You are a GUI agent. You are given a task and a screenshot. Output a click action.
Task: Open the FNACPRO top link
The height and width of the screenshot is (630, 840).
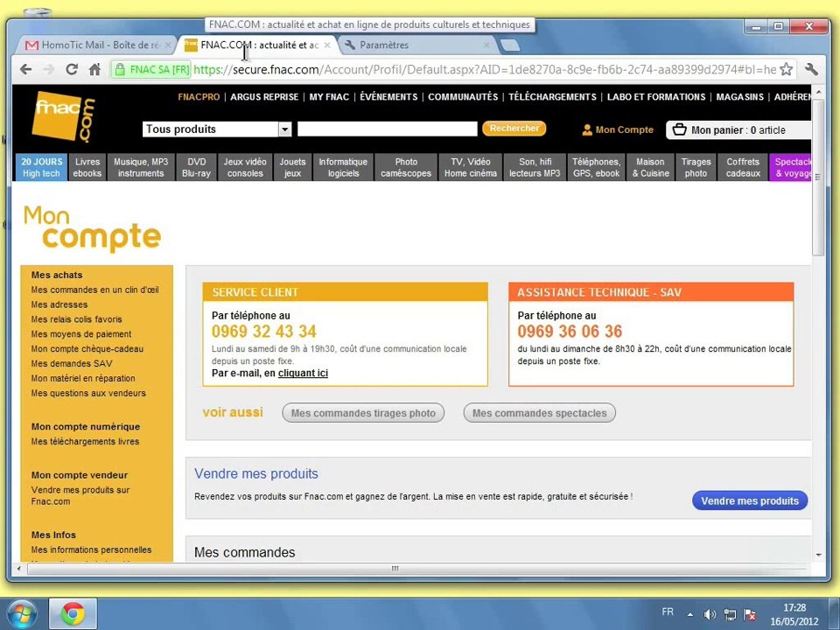tap(199, 97)
